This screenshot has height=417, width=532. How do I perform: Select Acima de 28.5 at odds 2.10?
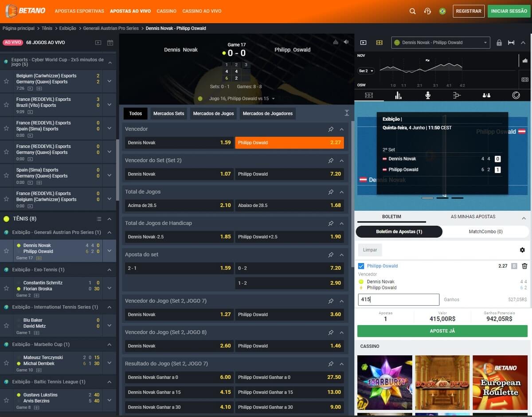pos(179,205)
